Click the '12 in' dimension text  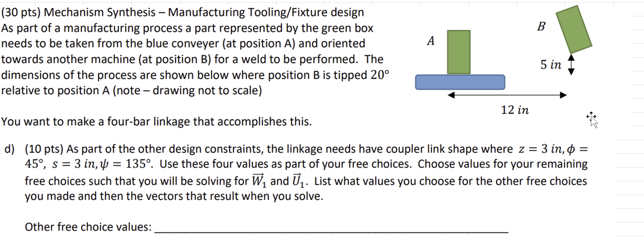[515, 110]
